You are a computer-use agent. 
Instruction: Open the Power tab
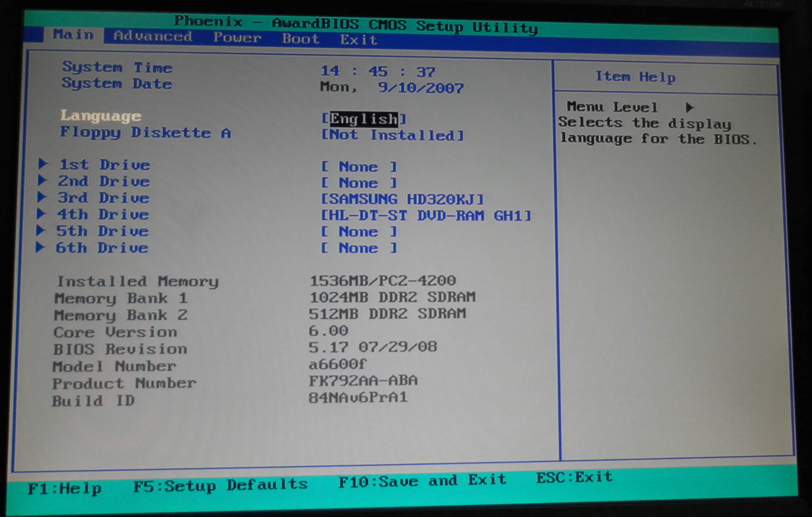coord(237,37)
